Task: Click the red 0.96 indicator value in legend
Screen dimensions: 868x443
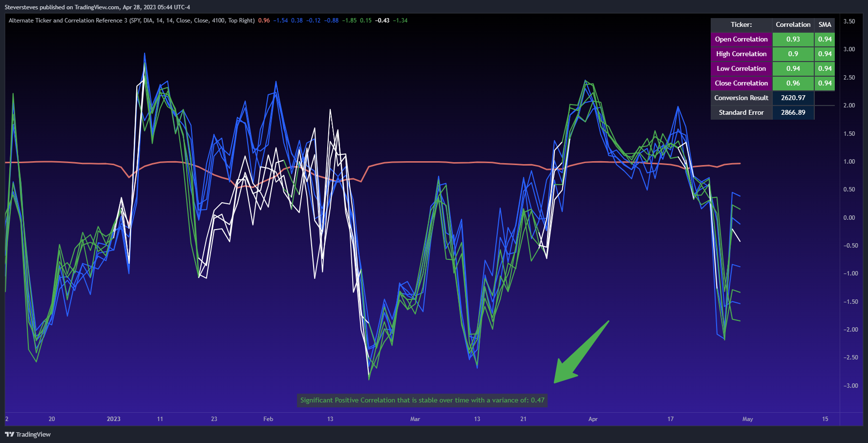Action: 264,21
